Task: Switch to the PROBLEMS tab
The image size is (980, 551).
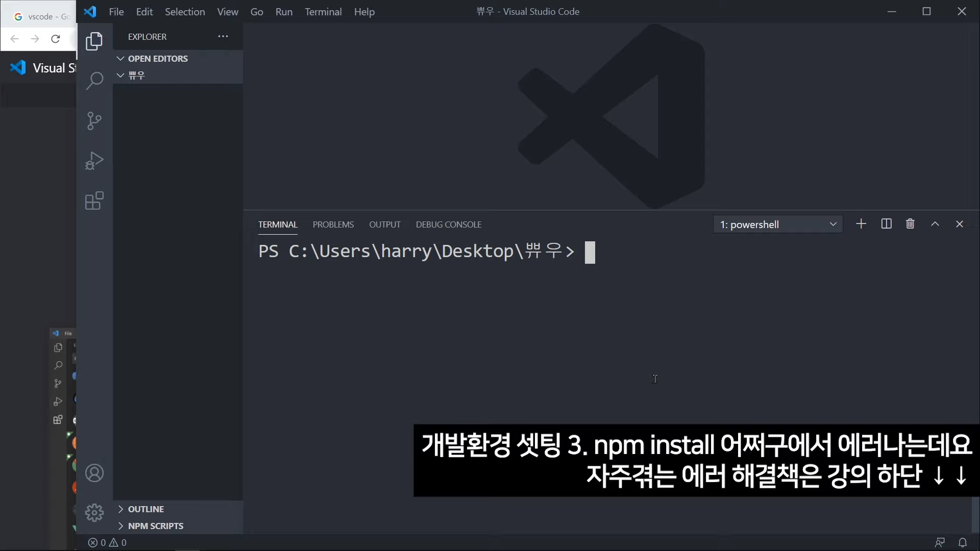Action: tap(333, 224)
